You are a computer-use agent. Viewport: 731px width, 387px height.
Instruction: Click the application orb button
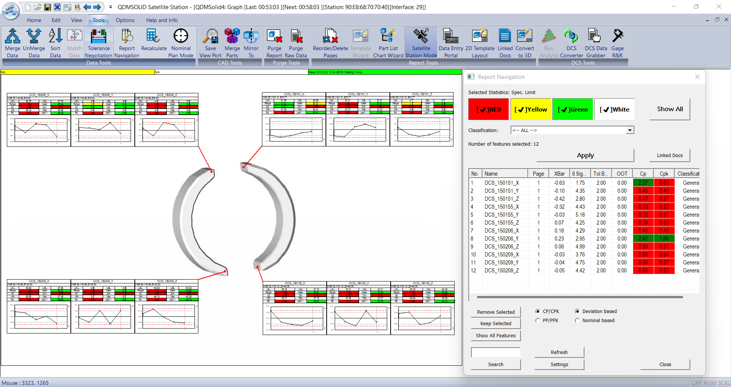point(11,10)
